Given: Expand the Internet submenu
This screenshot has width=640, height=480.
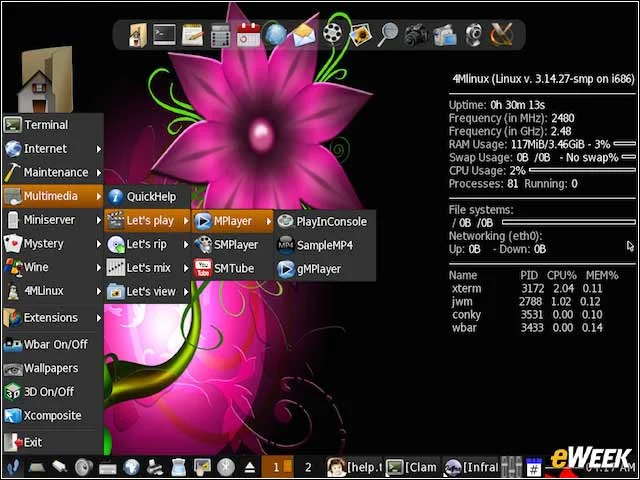Looking at the screenshot, I should point(52,149).
